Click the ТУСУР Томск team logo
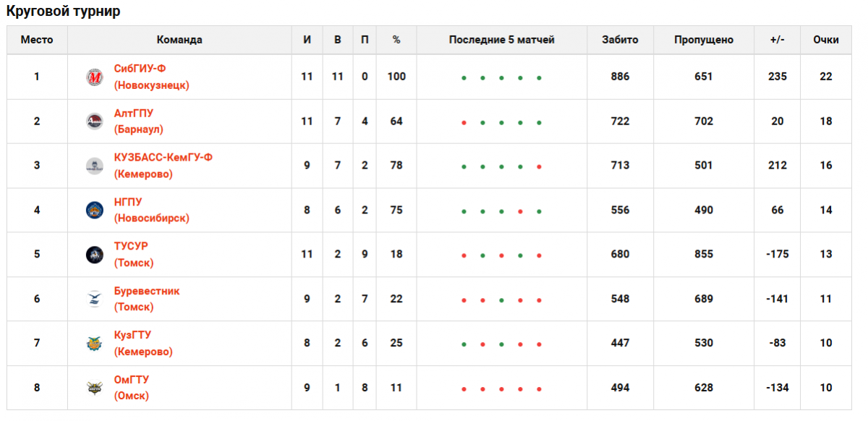This screenshot has height=421, width=868. coord(95,255)
